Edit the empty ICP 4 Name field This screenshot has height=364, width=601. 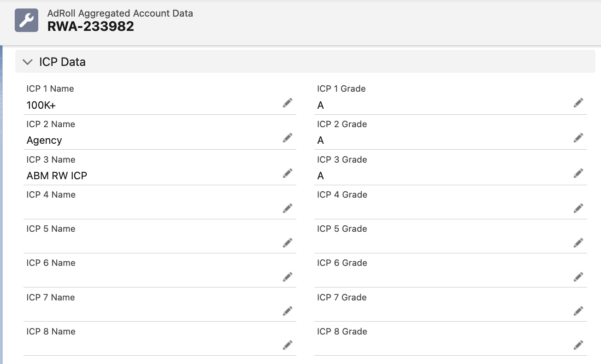[287, 208]
